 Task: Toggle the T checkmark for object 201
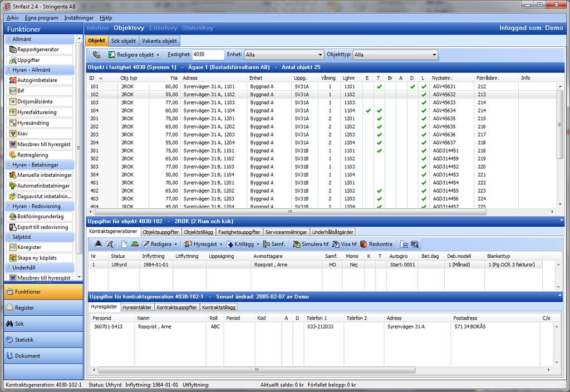pyautogui.click(x=379, y=119)
